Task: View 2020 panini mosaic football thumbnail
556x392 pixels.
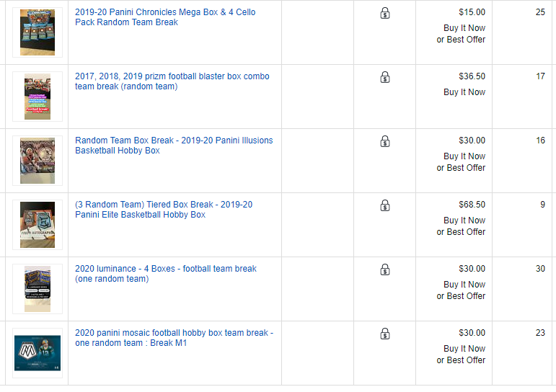Action: (x=37, y=353)
